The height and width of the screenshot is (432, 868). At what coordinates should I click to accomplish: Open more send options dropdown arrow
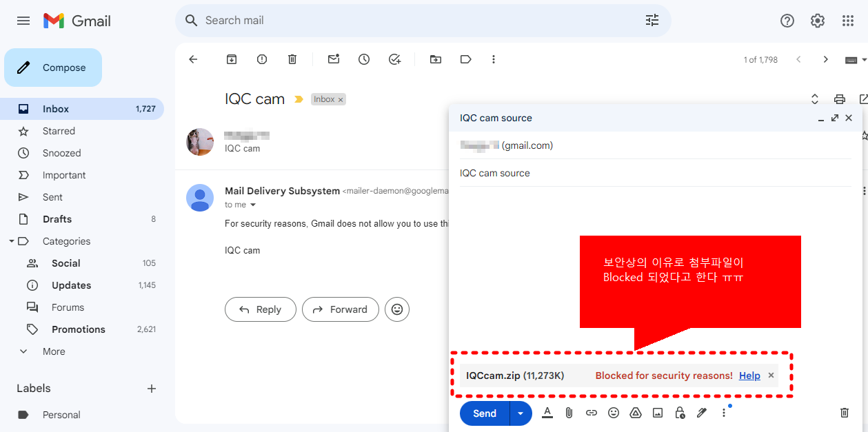click(521, 413)
